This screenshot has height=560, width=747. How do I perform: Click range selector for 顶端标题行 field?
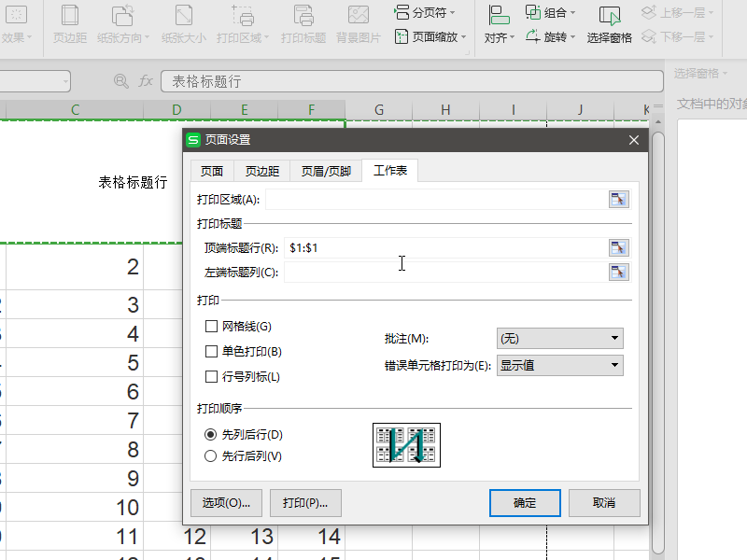618,247
